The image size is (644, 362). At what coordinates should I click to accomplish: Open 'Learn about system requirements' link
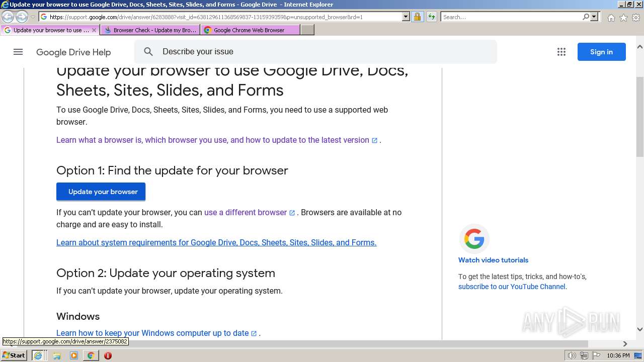[216, 243]
